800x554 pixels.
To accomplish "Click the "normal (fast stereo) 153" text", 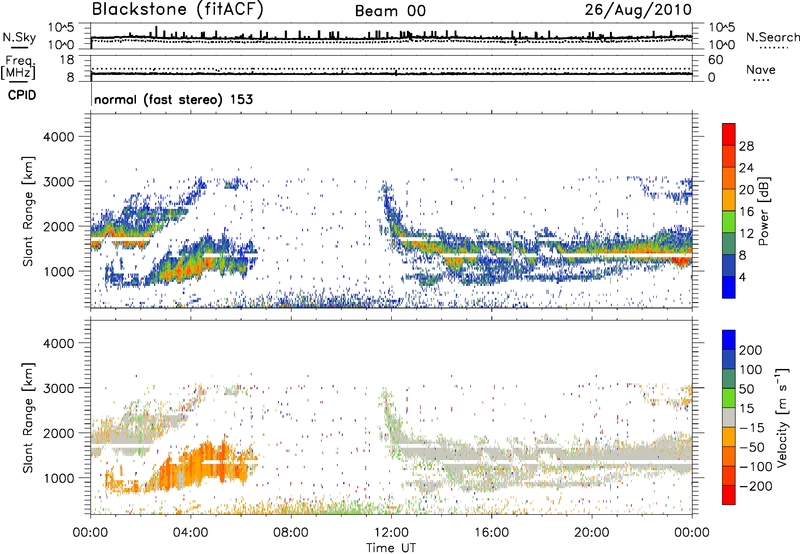I will pyautogui.click(x=173, y=99).
